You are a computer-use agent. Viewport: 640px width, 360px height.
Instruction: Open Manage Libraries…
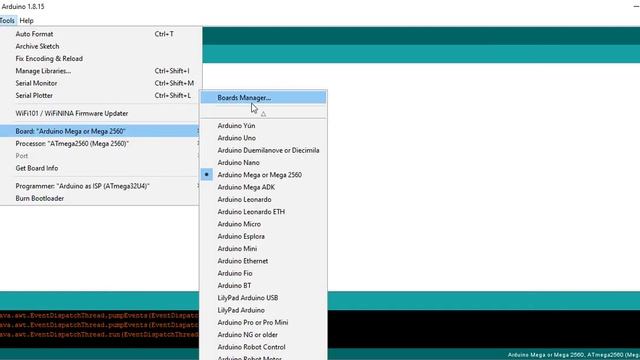point(100,71)
